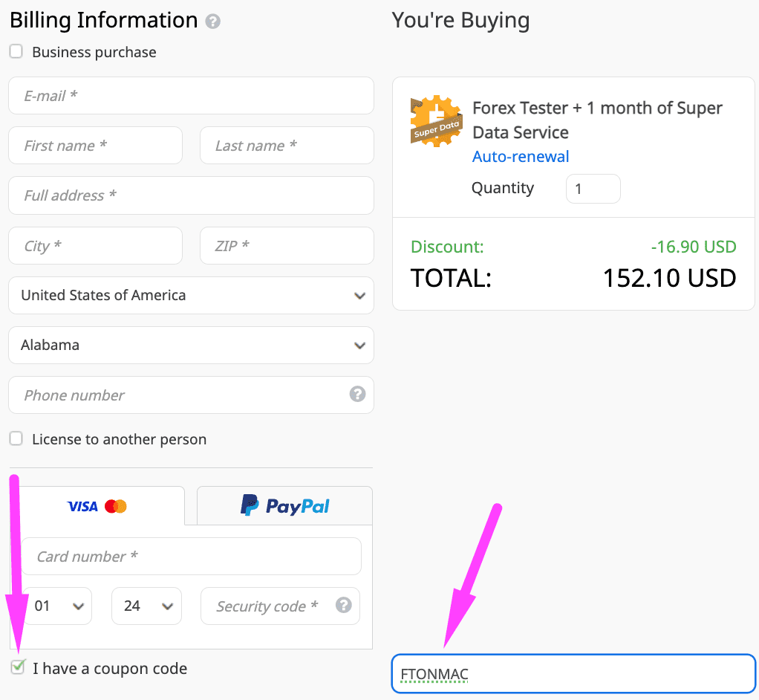The height and width of the screenshot is (700, 759).
Task: Click the Auto-renewal link
Action: [519, 156]
